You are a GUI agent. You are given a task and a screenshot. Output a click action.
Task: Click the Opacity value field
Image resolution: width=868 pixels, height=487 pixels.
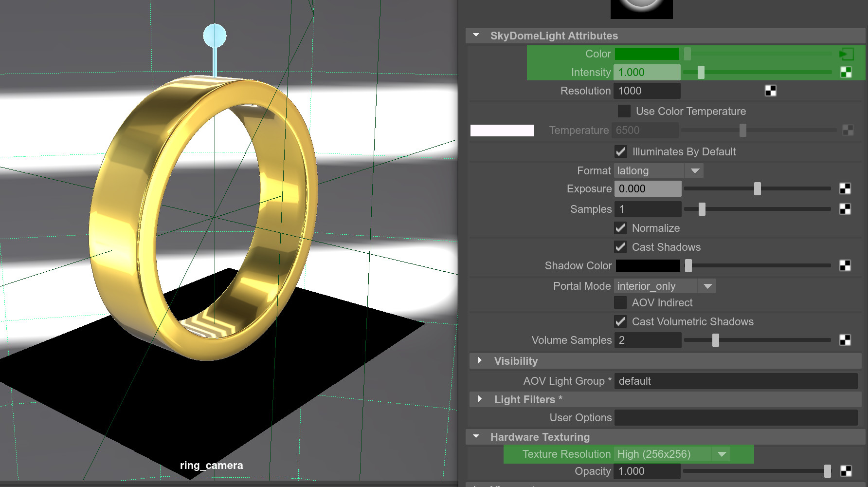[x=647, y=471]
